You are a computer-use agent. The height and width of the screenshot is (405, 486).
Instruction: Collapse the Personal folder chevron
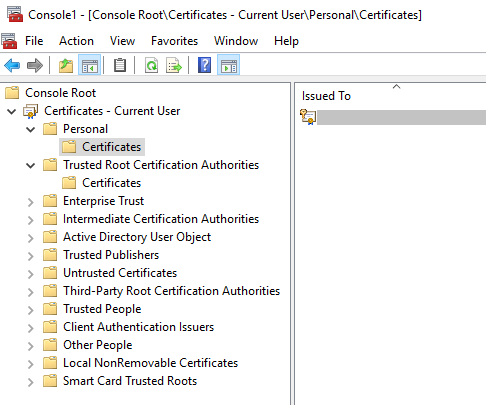pyautogui.click(x=31, y=129)
